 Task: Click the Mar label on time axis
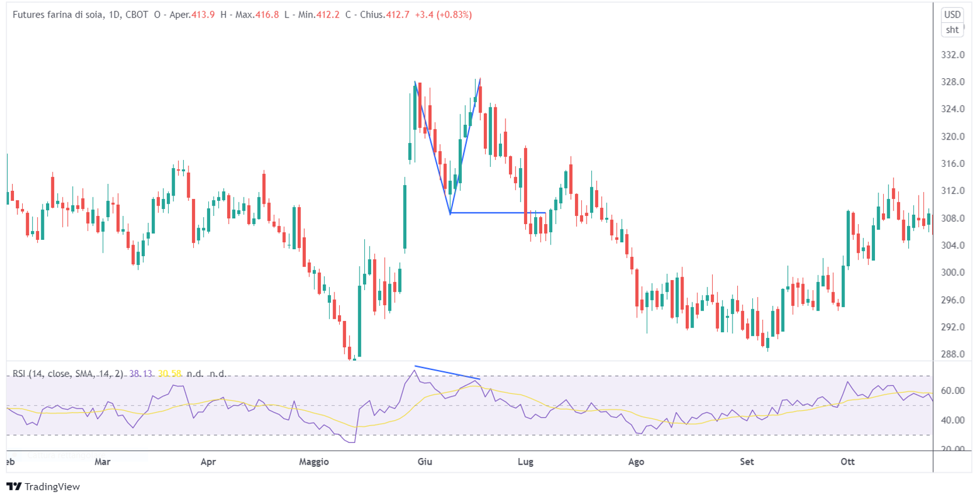pos(102,462)
